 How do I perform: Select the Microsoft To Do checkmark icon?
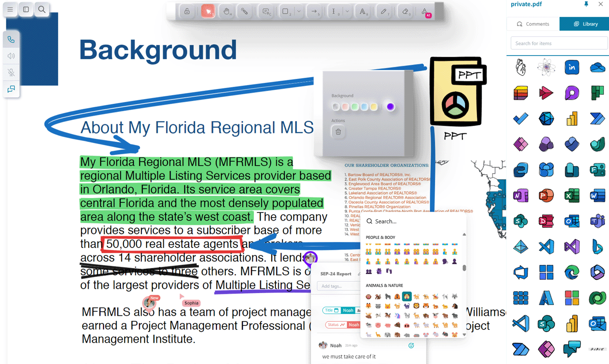pyautogui.click(x=521, y=119)
